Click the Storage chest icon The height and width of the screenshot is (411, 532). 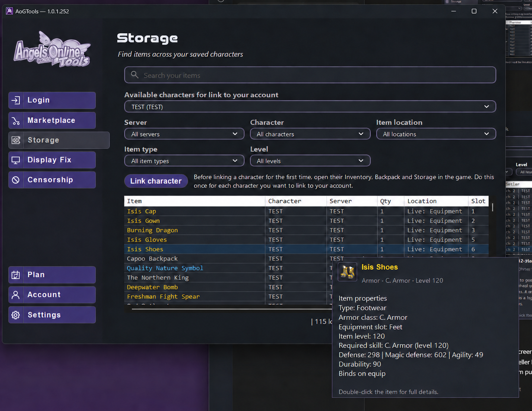pos(16,140)
